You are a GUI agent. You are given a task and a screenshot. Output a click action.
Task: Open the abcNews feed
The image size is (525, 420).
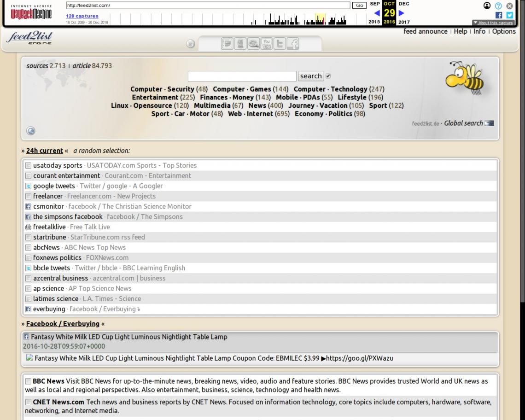click(x=46, y=247)
